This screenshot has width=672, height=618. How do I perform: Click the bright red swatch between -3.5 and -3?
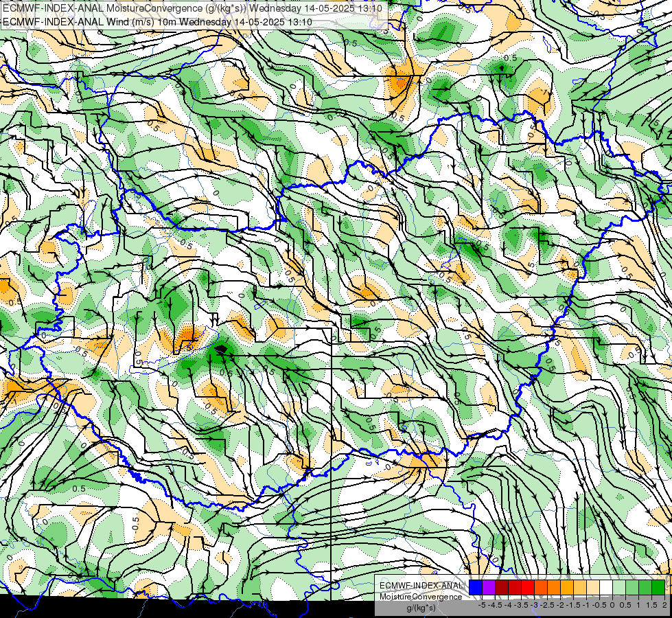click(x=528, y=587)
